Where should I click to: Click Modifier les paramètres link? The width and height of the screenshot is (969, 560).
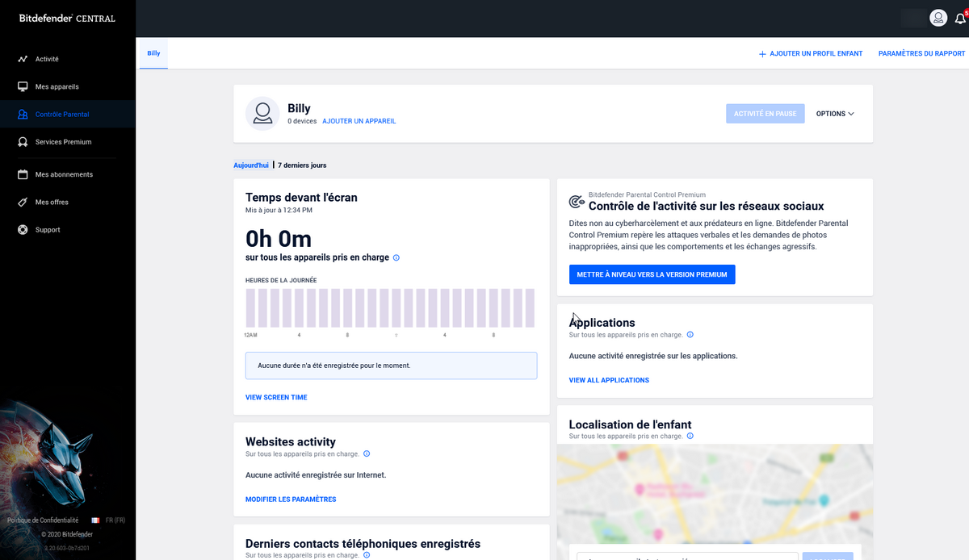[x=291, y=499]
